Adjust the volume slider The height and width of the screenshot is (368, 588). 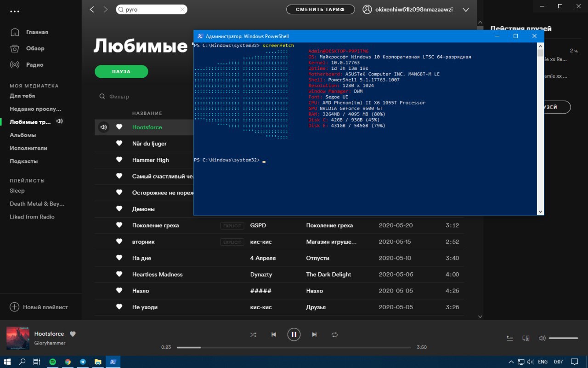pos(565,338)
